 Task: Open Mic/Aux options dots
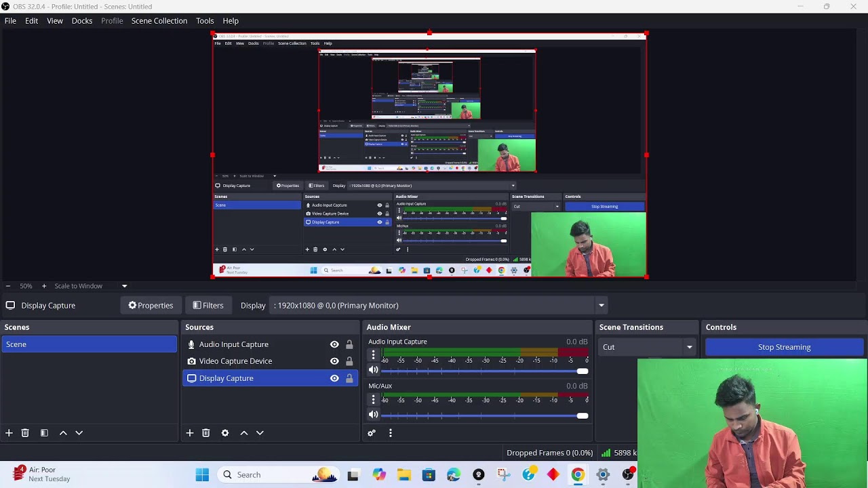pyautogui.click(x=373, y=400)
